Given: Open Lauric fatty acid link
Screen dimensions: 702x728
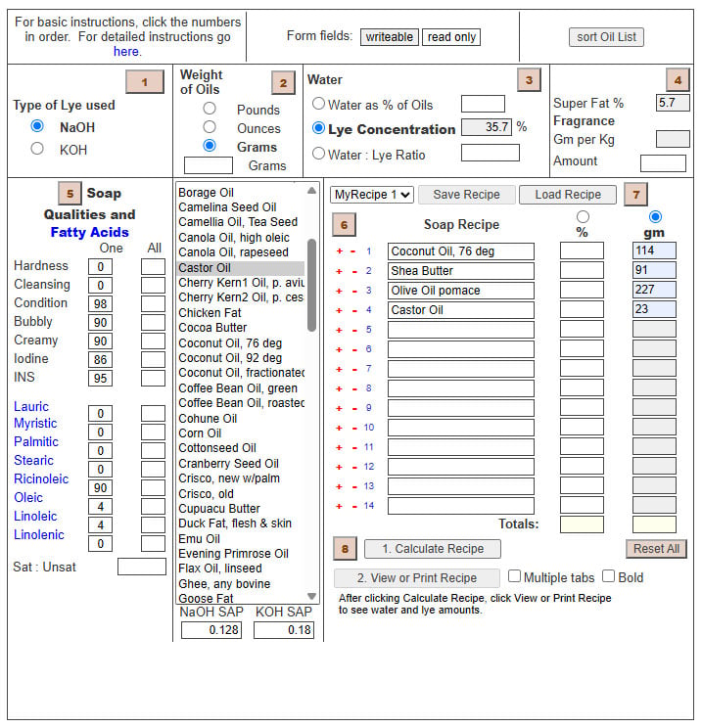Looking at the screenshot, I should pos(31,407).
